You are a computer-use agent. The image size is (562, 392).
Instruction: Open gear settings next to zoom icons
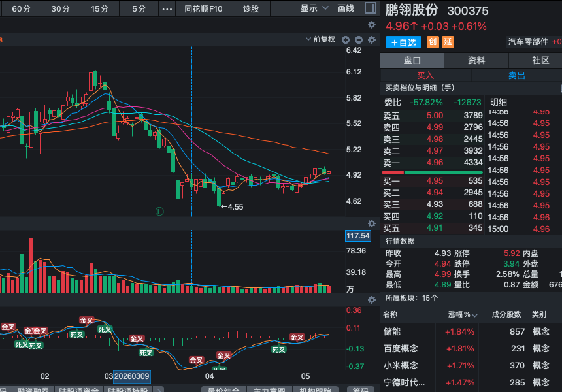click(372, 40)
